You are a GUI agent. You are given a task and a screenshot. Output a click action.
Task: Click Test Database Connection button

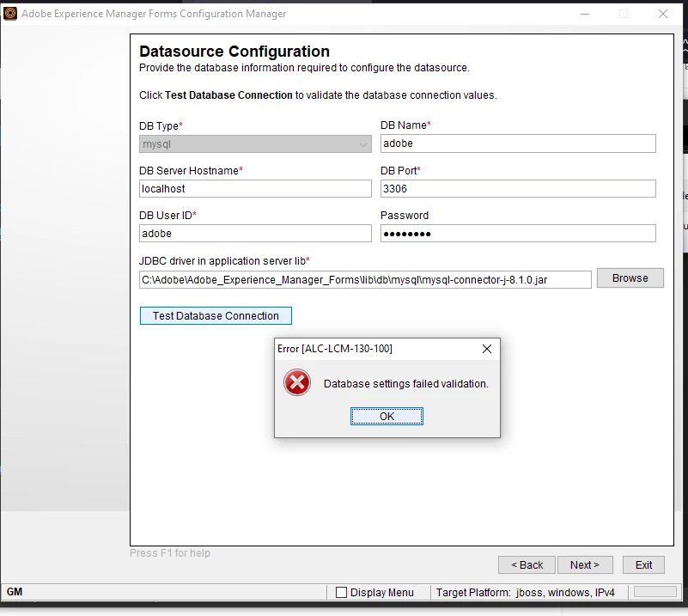click(x=216, y=315)
